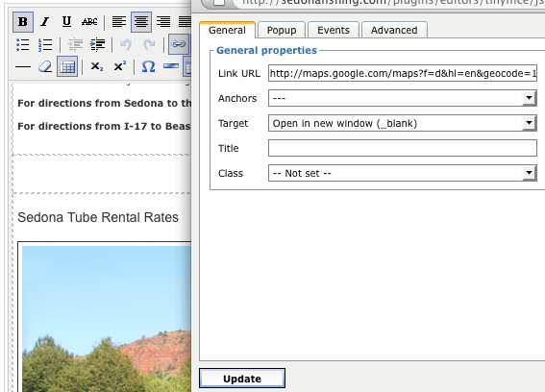Switch to the General tab

pos(227,30)
